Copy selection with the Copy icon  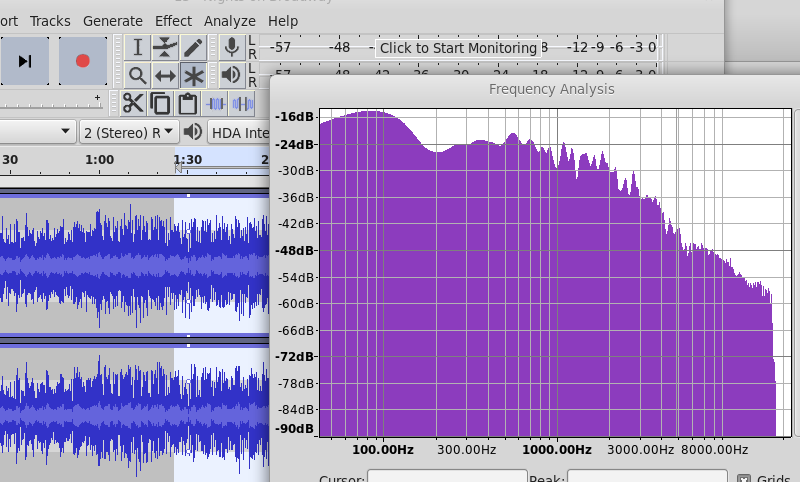(x=161, y=104)
